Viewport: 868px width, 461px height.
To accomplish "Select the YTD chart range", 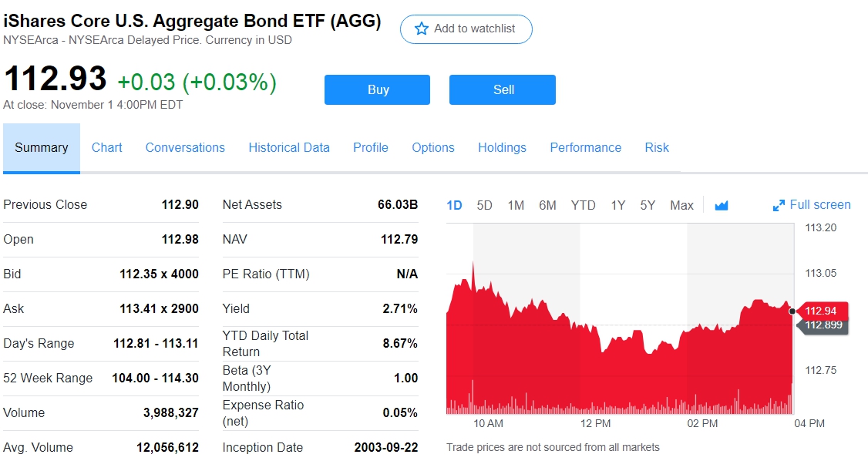I will point(583,205).
